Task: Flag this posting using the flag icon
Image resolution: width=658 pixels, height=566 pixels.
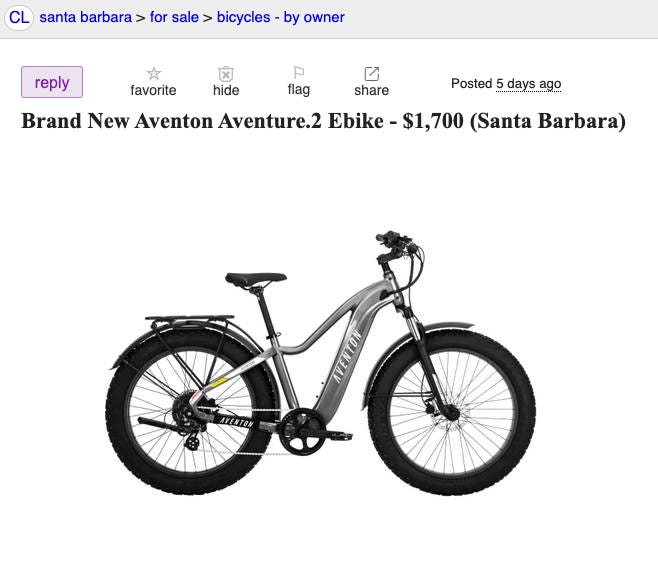Action: [299, 73]
